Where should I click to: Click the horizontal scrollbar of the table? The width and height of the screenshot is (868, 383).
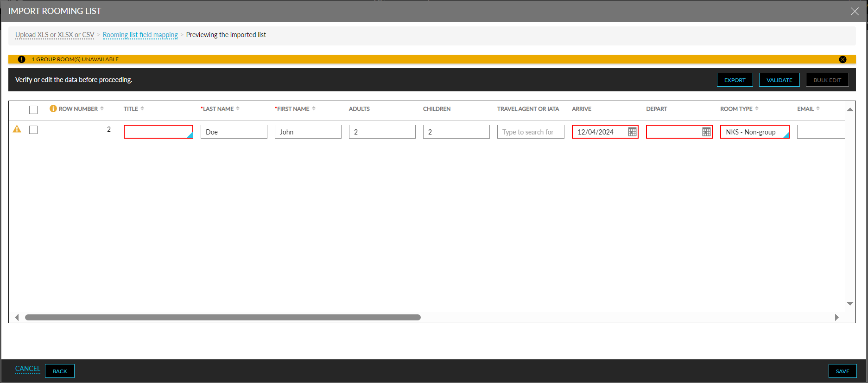222,318
